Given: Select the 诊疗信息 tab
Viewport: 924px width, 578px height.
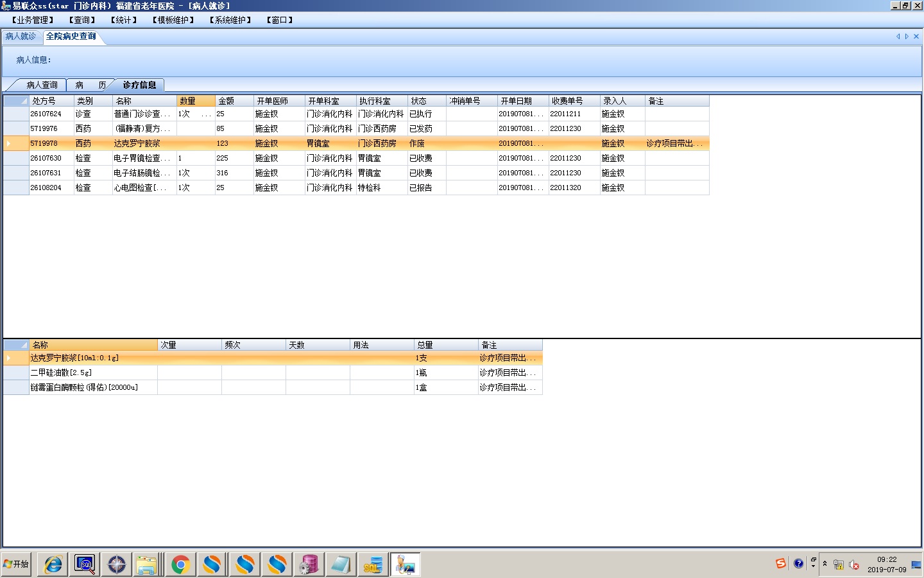Looking at the screenshot, I should coord(140,85).
